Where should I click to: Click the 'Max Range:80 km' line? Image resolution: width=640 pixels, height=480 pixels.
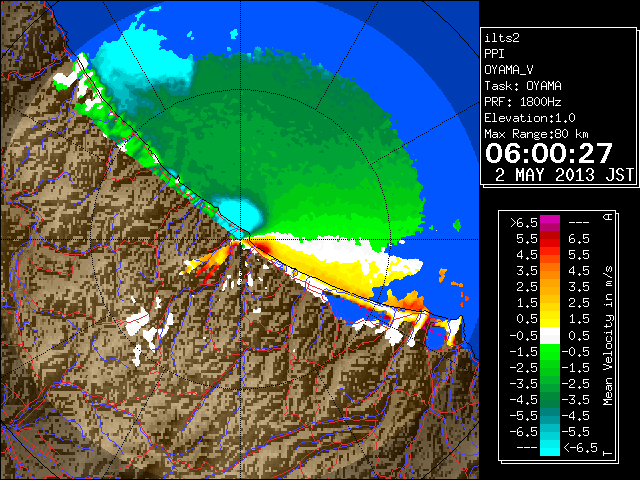point(537,134)
